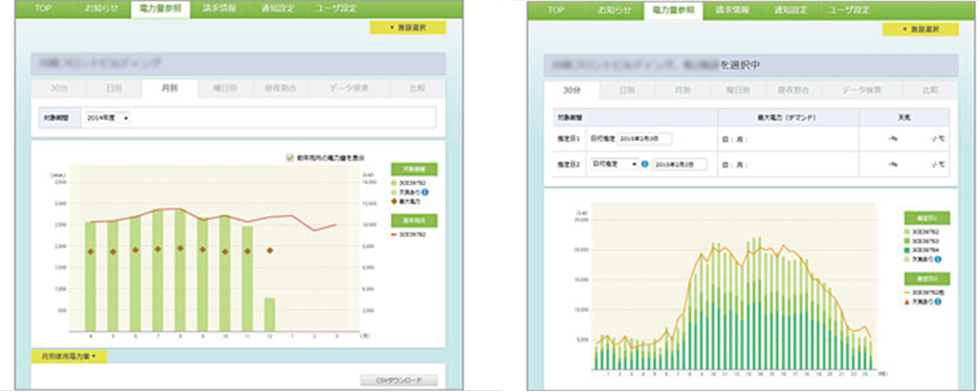Click the 指定日1 date input field
The width and height of the screenshot is (980, 392).
[x=644, y=137]
